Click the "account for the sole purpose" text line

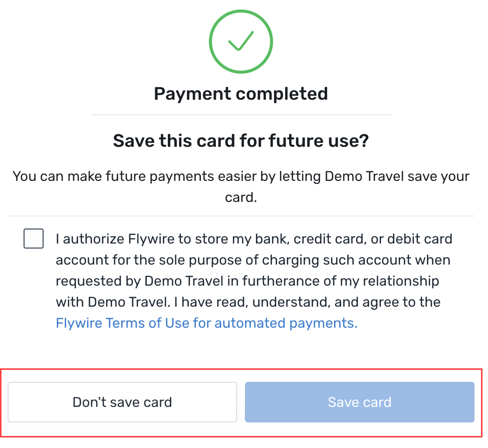point(253,261)
